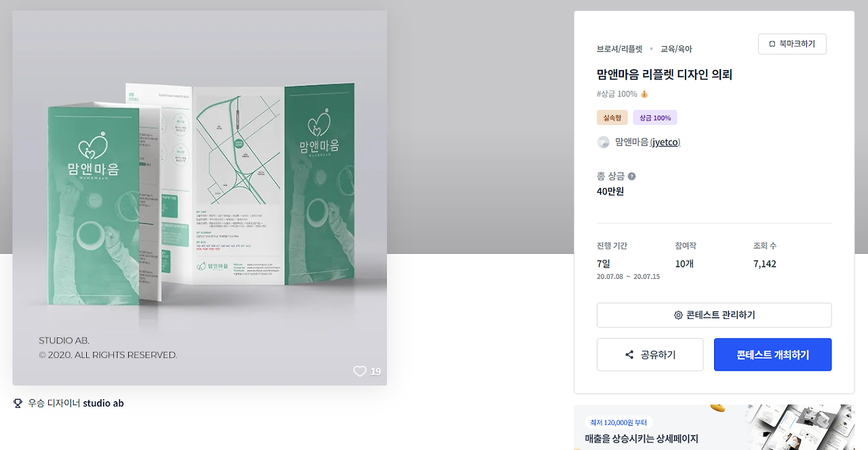
Task: Click the 북마크하기 button
Action: point(792,44)
